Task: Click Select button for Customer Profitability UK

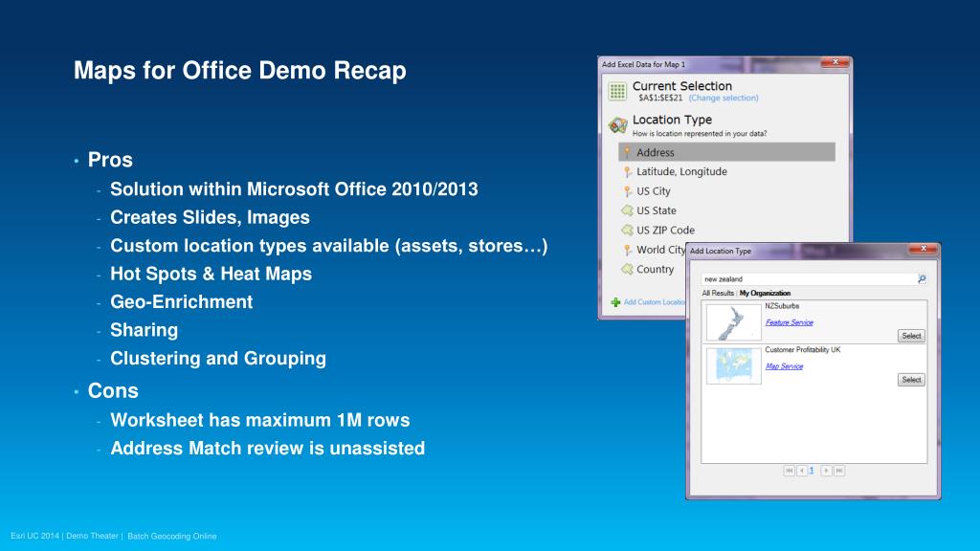Action: (911, 380)
